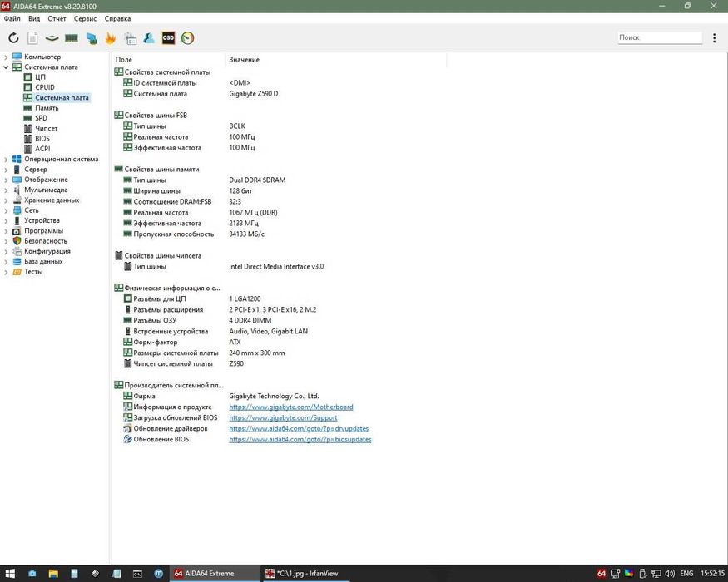Expand the Операционная система tree node

pyautogui.click(x=7, y=160)
